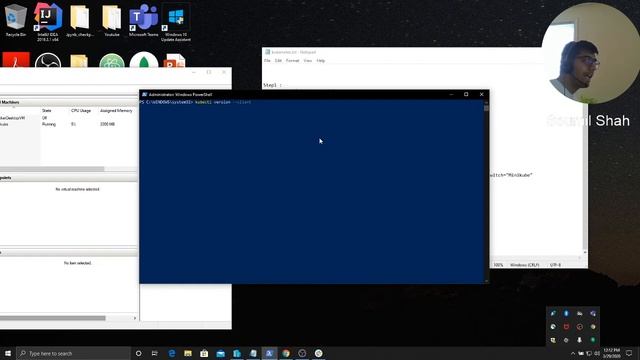Image resolution: width=640 pixels, height=360 pixels.
Task: Sort Hyper-V list by Assigned Memory column
Action: (x=116, y=111)
